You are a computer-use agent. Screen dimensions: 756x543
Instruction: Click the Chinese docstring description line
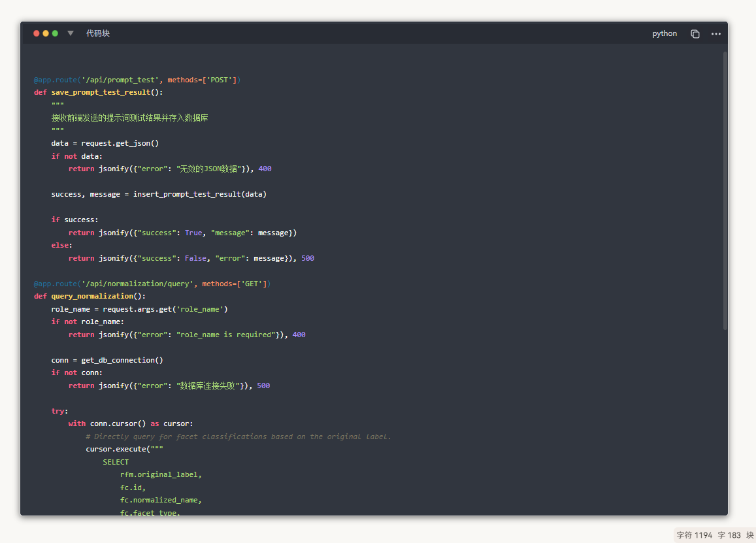pyautogui.click(x=129, y=118)
